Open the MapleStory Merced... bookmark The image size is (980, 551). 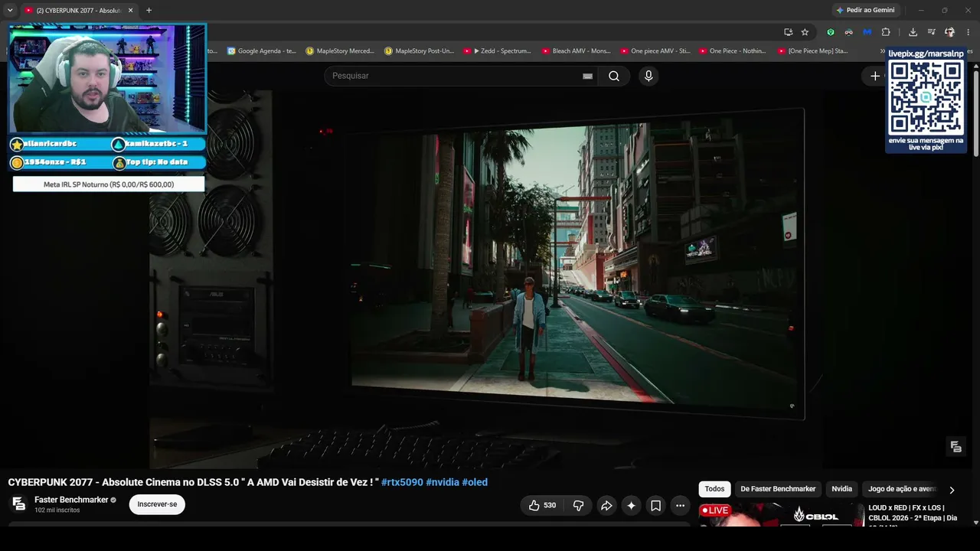[340, 51]
